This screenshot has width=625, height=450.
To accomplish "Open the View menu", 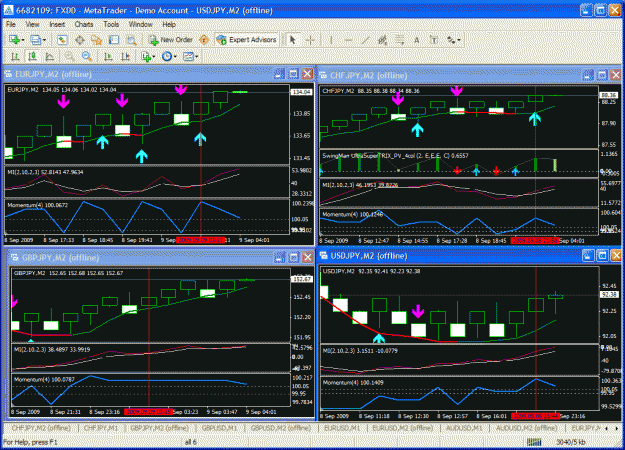I will (x=32, y=24).
